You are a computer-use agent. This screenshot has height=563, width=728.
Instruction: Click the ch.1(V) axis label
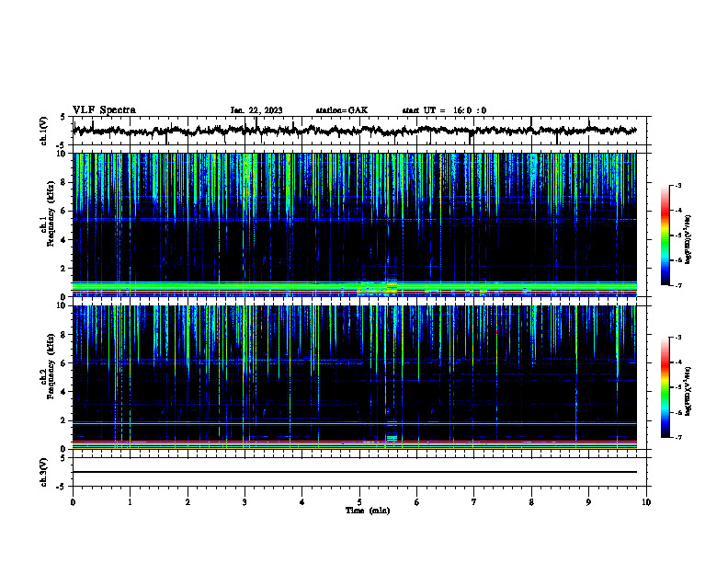tap(43, 131)
